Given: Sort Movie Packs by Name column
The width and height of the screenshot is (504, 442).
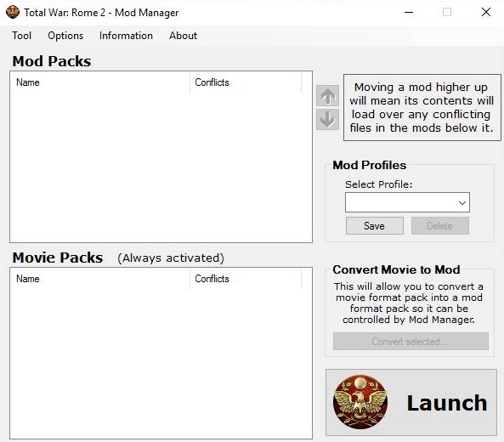Looking at the screenshot, I should click(x=100, y=279).
